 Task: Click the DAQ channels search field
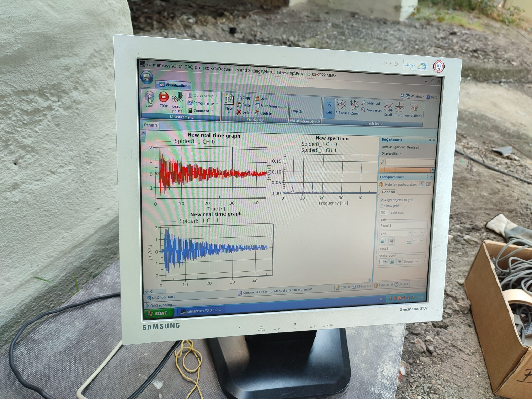coord(410,162)
